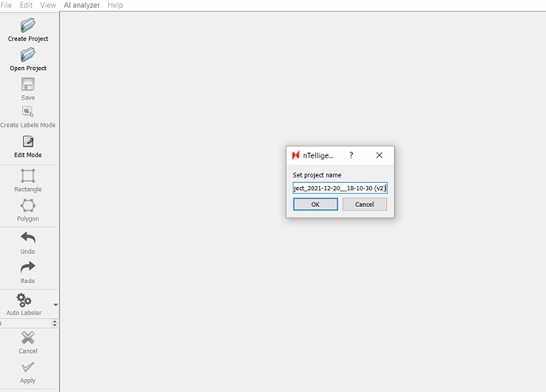Click the project name text field
This screenshot has height=392, width=546.
340,188
